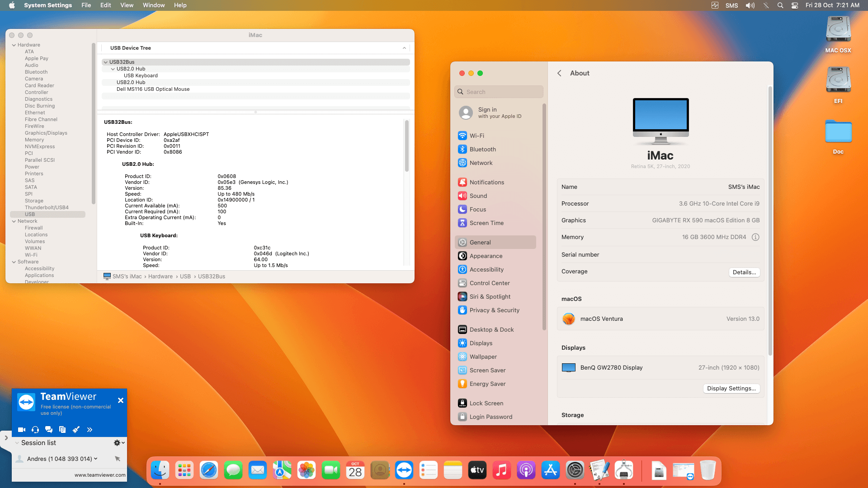Open TeamViewer voice over IP headset control

click(35, 430)
